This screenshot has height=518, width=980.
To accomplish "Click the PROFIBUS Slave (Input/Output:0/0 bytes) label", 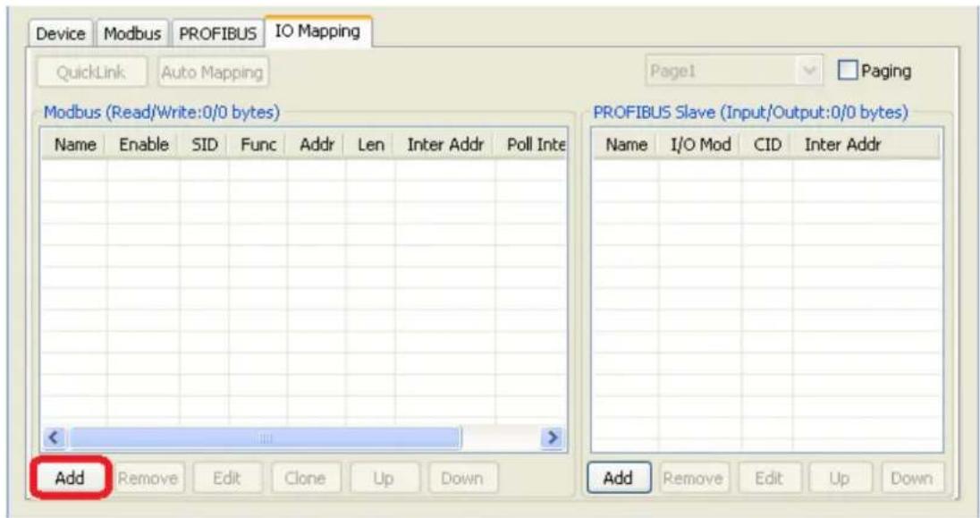I will (750, 113).
